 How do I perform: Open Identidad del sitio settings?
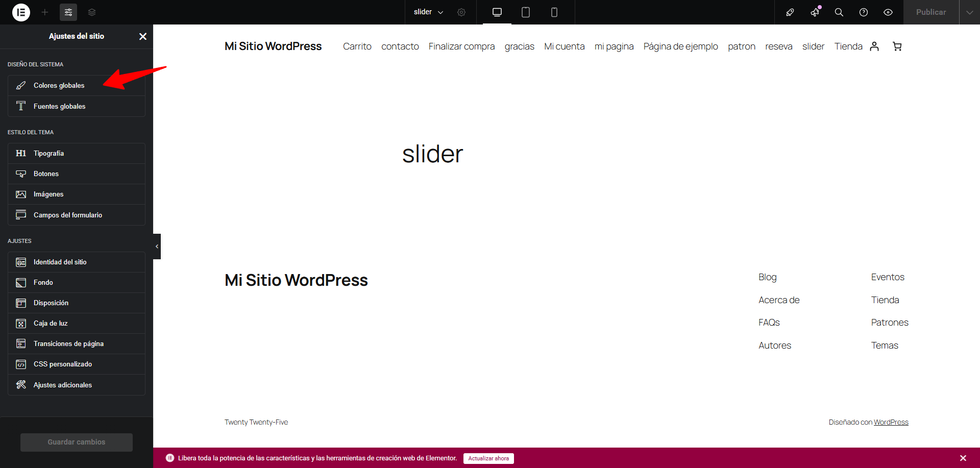77,262
